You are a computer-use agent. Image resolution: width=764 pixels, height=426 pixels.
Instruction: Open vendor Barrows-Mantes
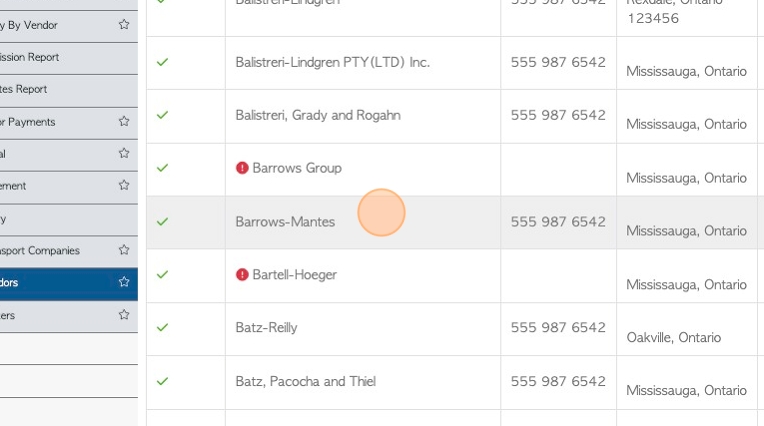285,222
